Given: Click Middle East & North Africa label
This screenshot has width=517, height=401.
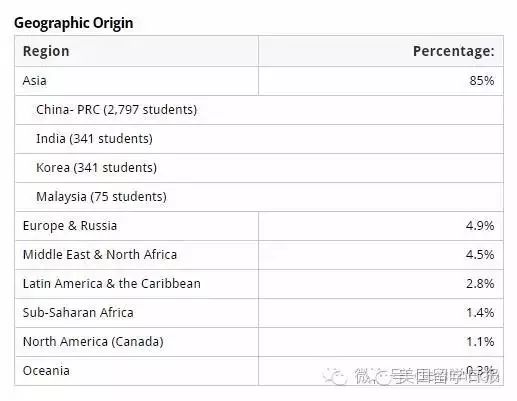Looking at the screenshot, I should (100, 255).
